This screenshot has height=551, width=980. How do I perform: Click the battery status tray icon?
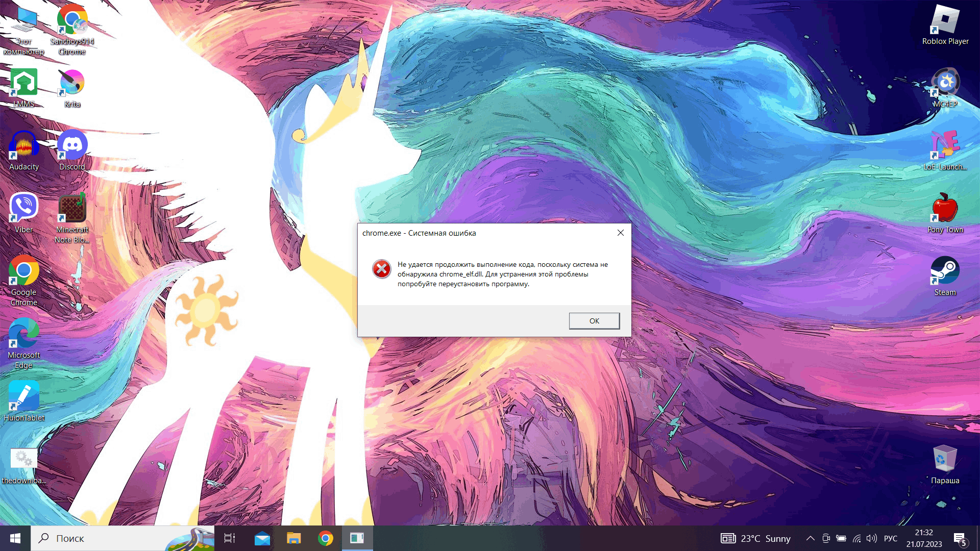point(841,538)
